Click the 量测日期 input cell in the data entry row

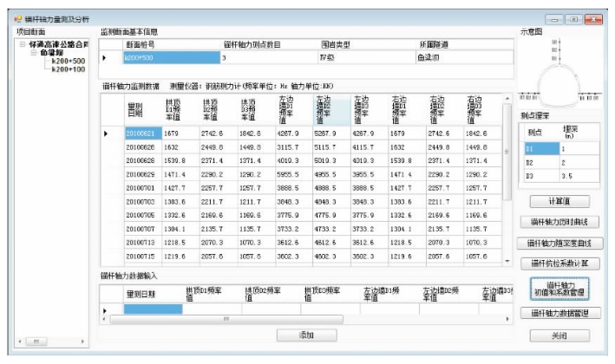[x=154, y=309]
